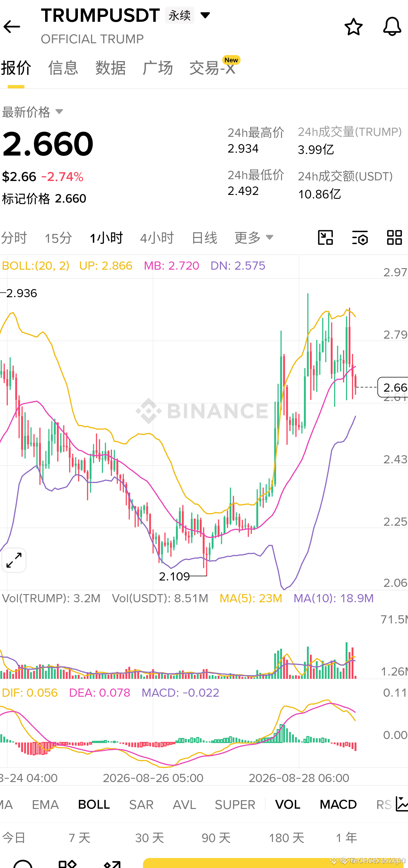Screen dimensions: 408x868
Task: Switch to the 广场 tab
Action: pyautogui.click(x=158, y=68)
